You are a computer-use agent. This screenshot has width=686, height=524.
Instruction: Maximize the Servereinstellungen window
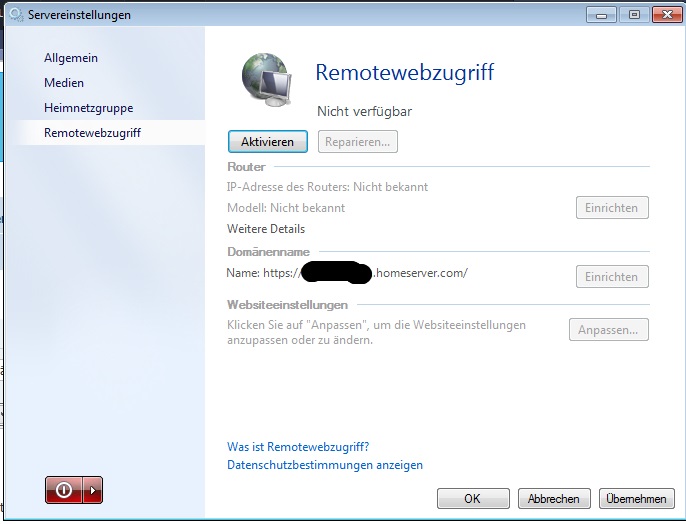634,15
